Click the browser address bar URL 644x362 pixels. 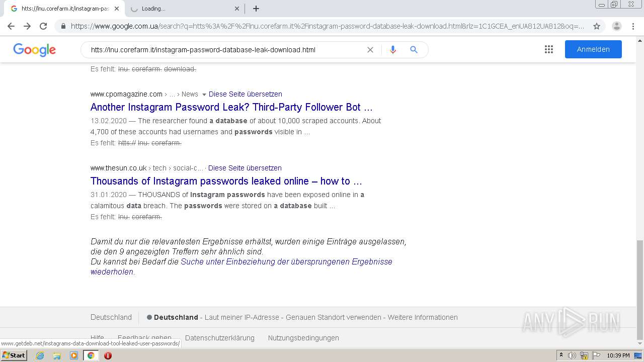327,26
